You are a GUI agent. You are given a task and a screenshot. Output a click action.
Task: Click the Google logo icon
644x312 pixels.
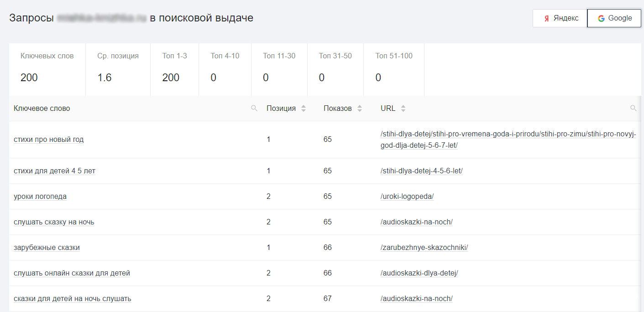tap(601, 18)
